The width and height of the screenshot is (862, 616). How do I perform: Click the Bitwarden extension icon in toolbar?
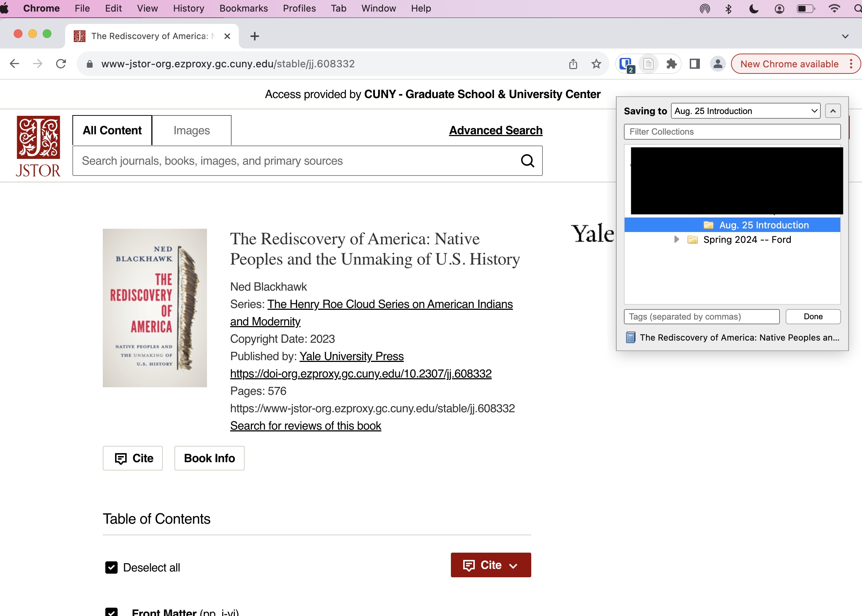point(626,64)
